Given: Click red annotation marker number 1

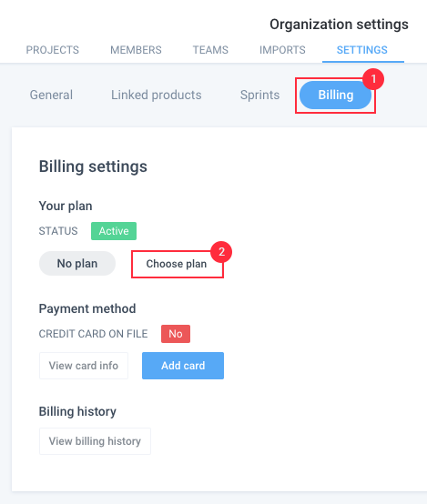Looking at the screenshot, I should click(x=373, y=79).
